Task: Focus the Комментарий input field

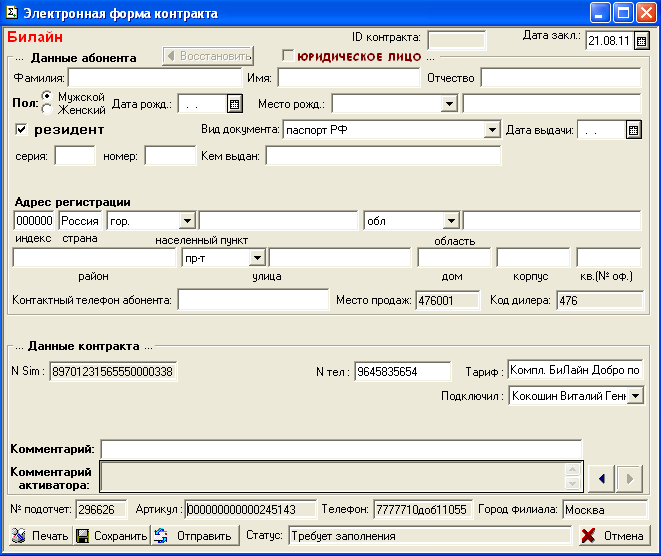Action: pyautogui.click(x=341, y=449)
